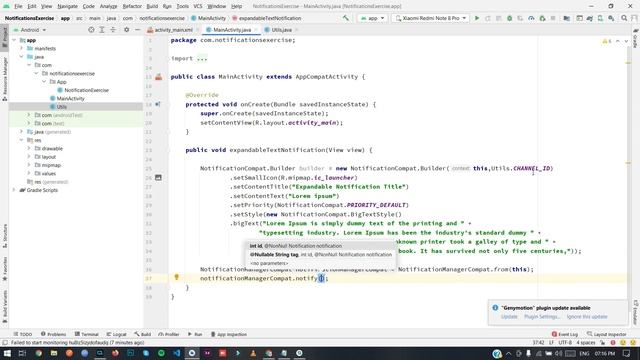This screenshot has width=640, height=360.
Task: Expand the values folder
Action: [x=29, y=173]
